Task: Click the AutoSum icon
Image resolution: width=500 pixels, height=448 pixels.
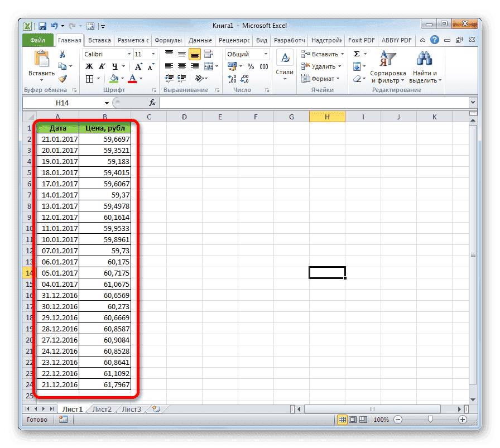Action: click(357, 54)
